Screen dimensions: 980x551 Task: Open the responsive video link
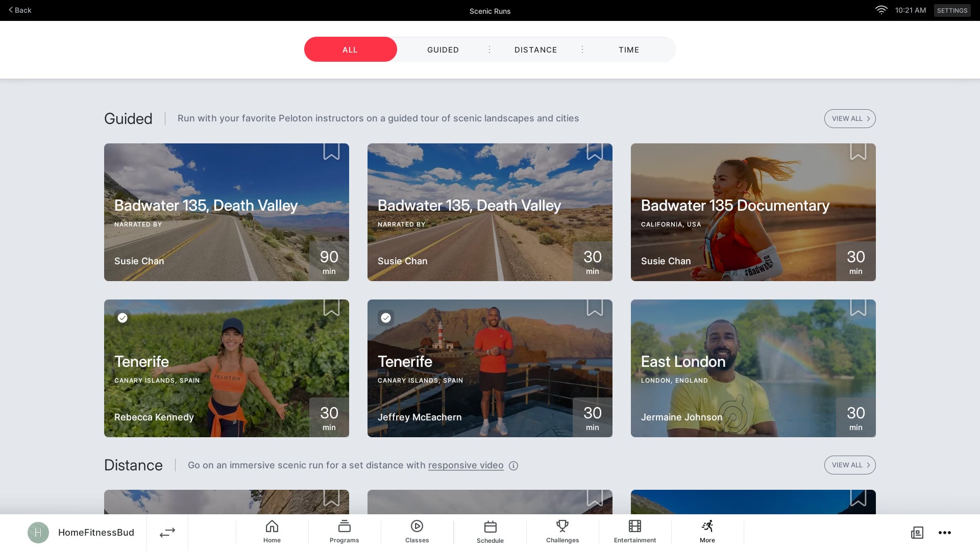tap(465, 465)
